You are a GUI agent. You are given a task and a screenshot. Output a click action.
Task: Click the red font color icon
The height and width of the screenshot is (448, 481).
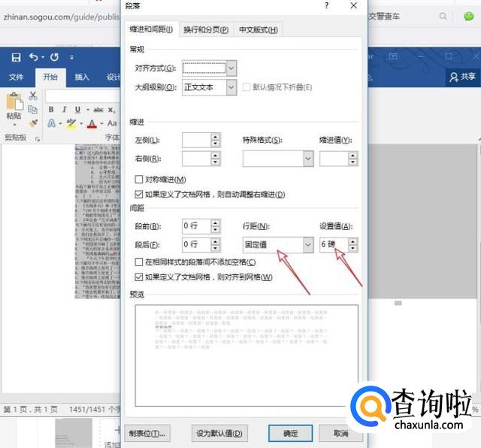[92, 123]
